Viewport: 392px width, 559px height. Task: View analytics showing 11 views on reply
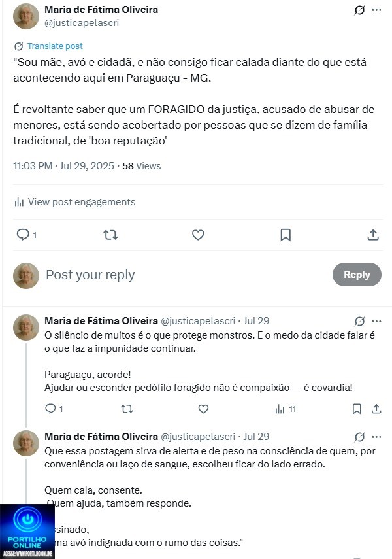[285, 409]
